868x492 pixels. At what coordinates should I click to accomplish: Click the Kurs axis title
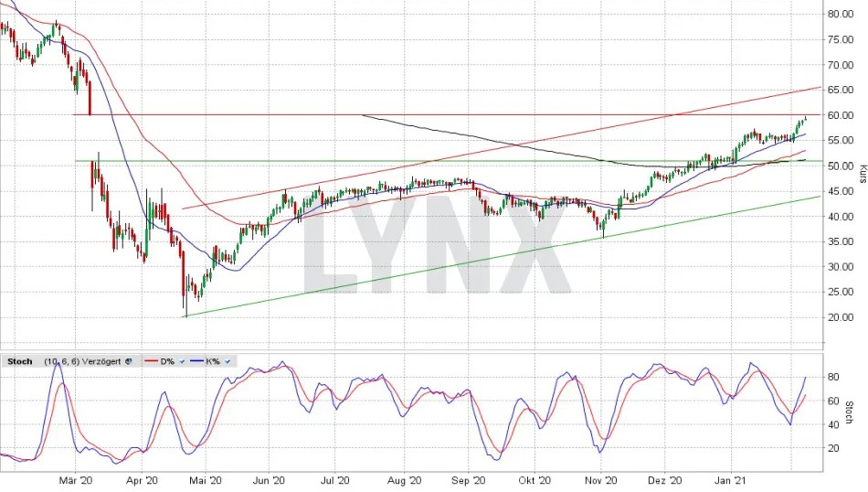click(x=862, y=174)
